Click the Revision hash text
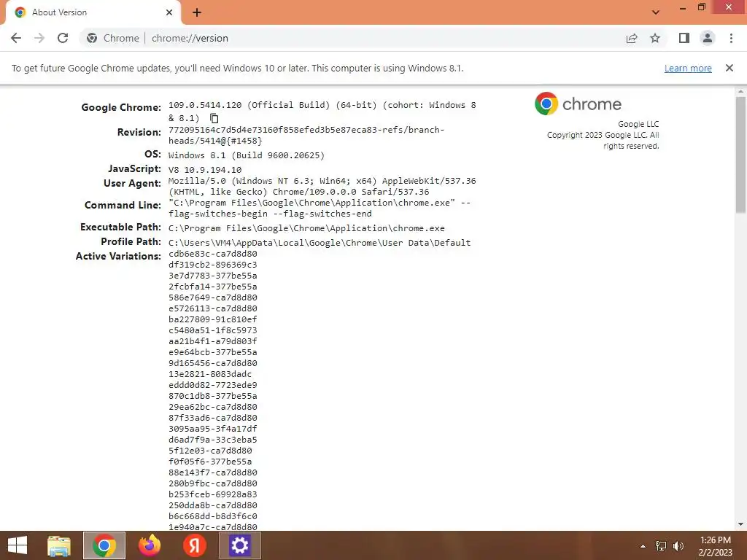This screenshot has height=560, width=747. point(306,135)
